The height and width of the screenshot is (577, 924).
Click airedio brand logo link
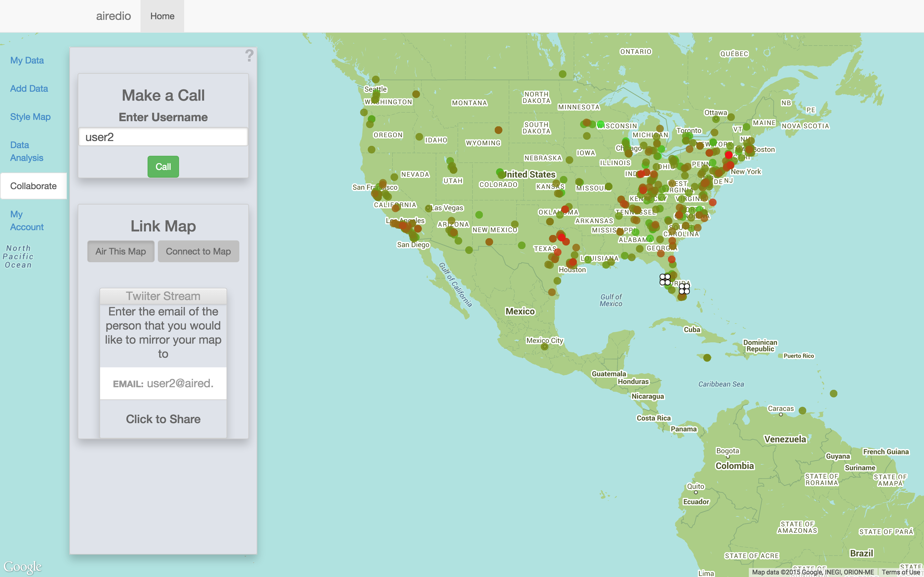[x=113, y=16]
